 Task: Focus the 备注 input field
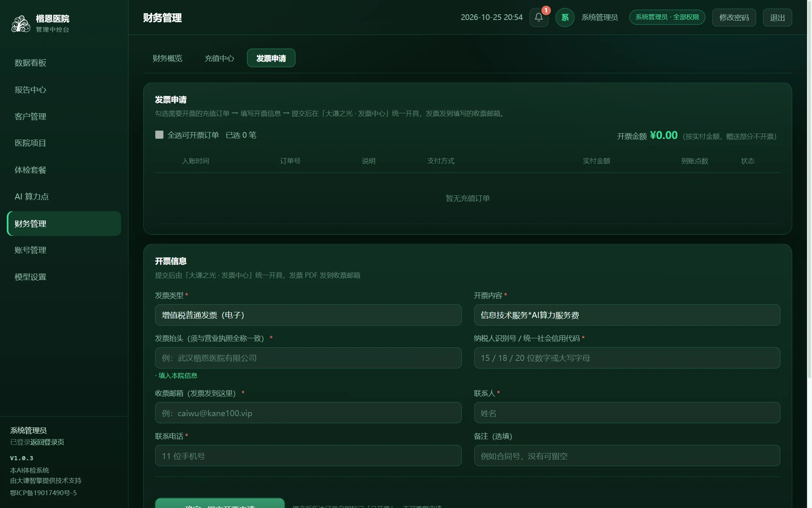[x=627, y=456]
